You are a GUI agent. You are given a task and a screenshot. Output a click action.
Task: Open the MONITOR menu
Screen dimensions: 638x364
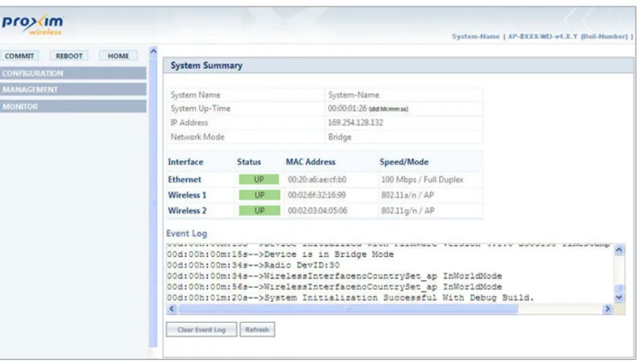point(73,106)
